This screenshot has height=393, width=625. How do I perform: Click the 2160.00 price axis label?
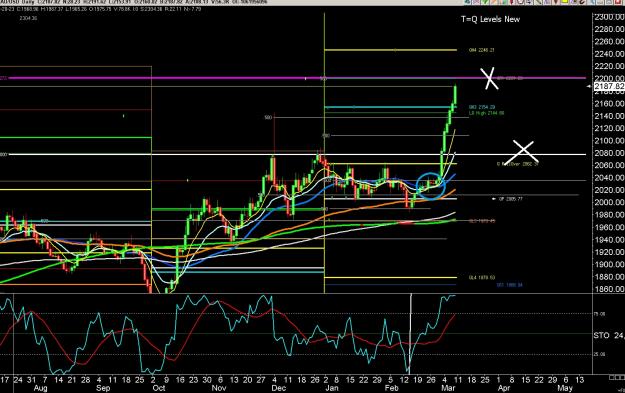(x=609, y=104)
